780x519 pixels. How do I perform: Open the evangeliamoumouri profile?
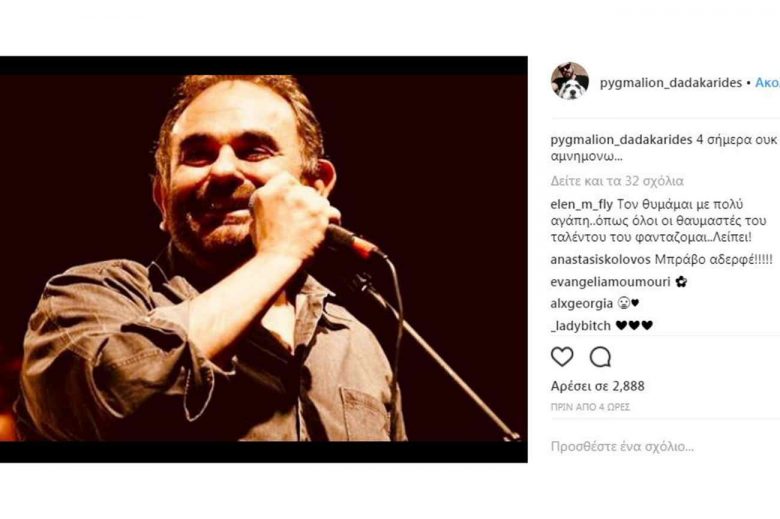610,282
